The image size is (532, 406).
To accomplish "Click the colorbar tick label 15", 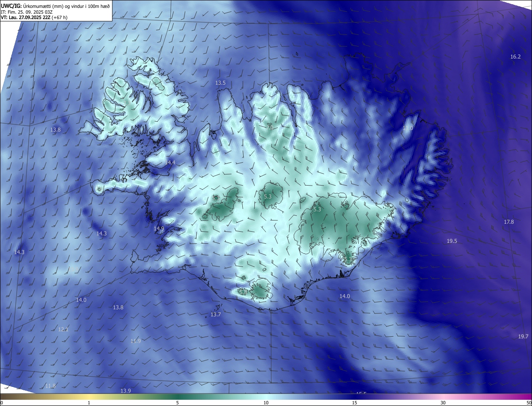I will (x=355, y=403).
